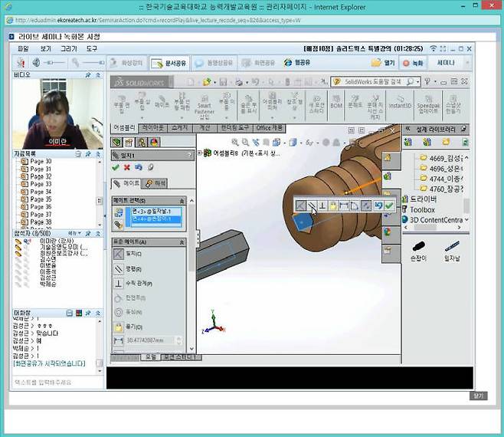Viewport: 504px width, 437px height.
Task: Click the microphone volume slider
Action: (x=93, y=63)
